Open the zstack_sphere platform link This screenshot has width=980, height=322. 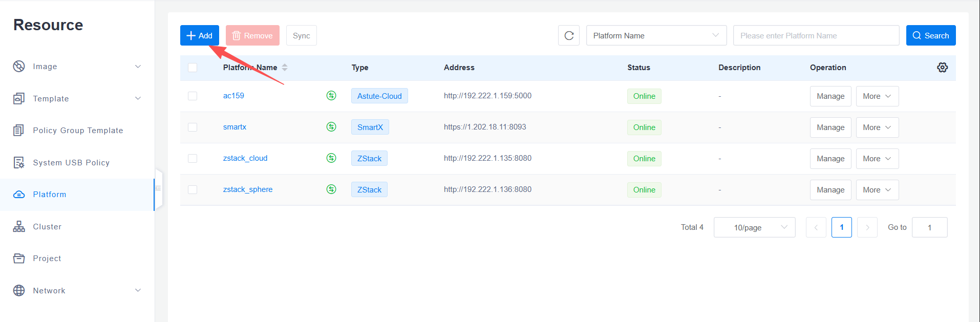(x=248, y=189)
